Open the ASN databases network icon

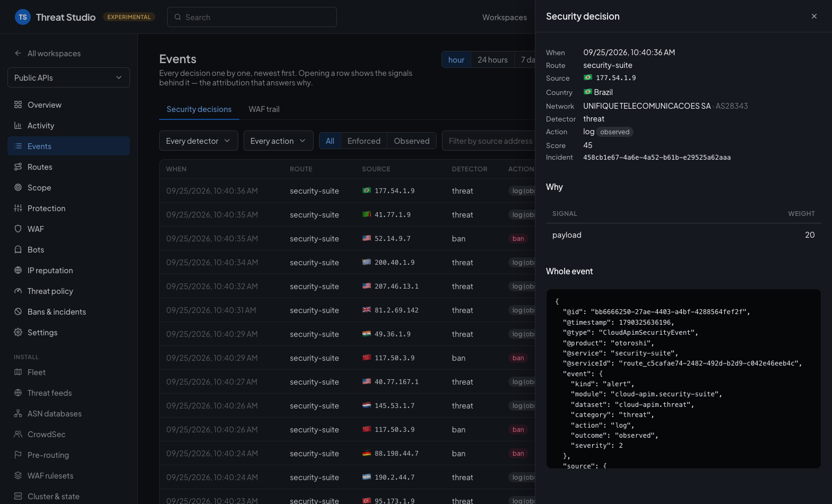pos(18,413)
